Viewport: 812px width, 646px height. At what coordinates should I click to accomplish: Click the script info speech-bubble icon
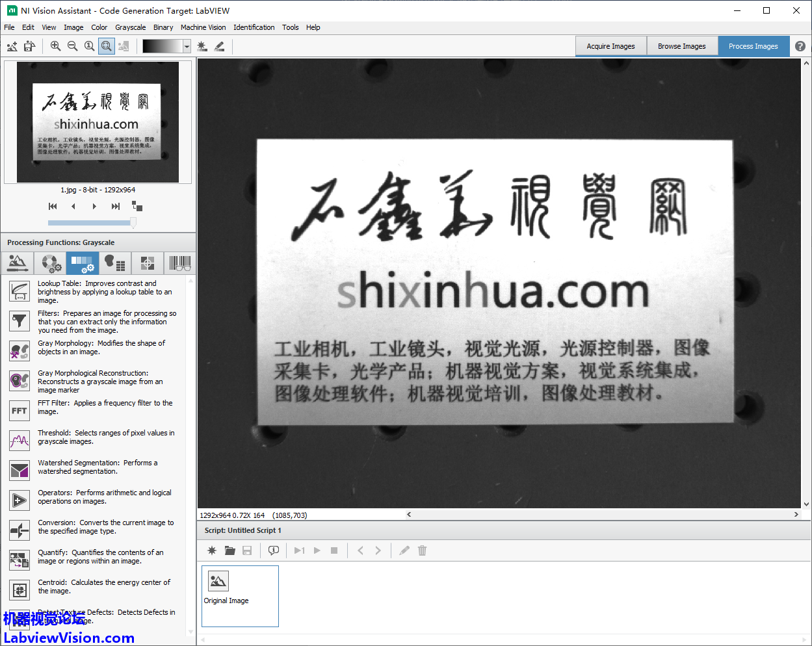274,550
